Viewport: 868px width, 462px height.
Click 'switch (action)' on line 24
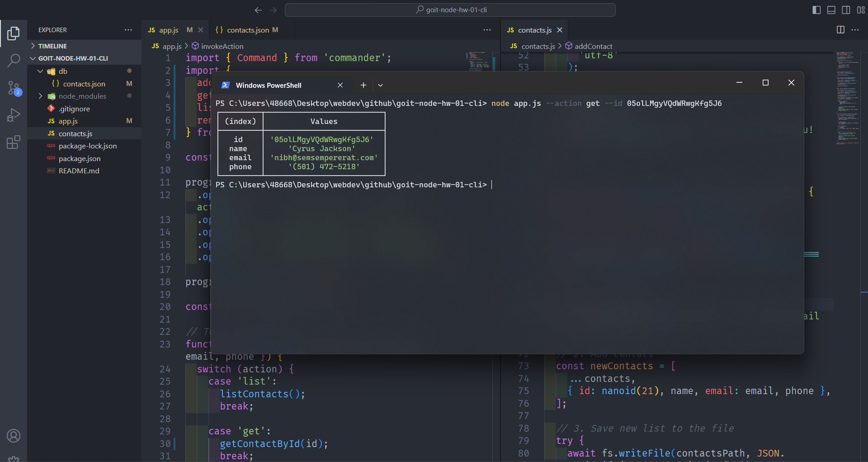[240, 369]
